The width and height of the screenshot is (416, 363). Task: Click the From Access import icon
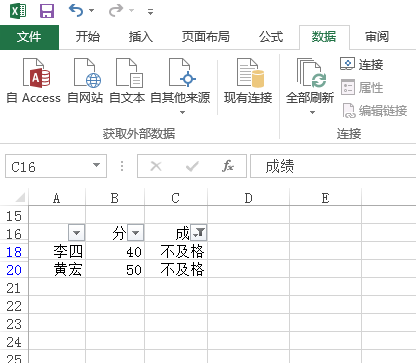(x=36, y=73)
